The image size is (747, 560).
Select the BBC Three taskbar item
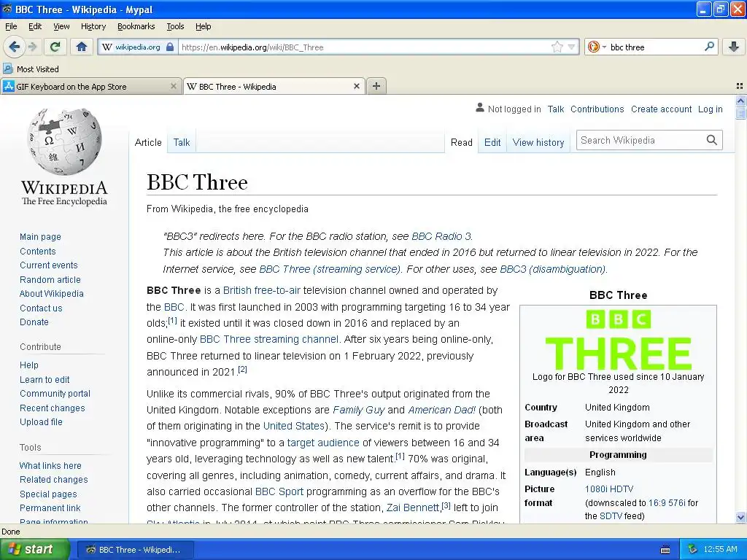pos(135,550)
